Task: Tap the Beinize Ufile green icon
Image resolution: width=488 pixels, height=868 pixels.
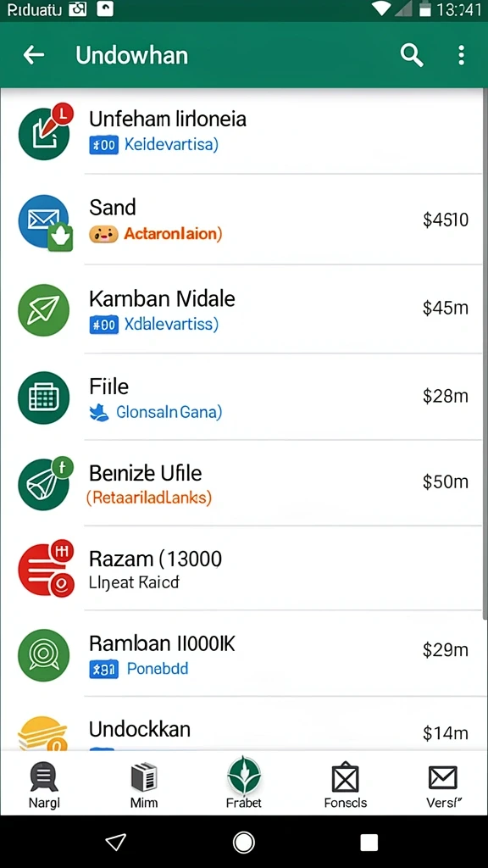Action: coord(46,482)
